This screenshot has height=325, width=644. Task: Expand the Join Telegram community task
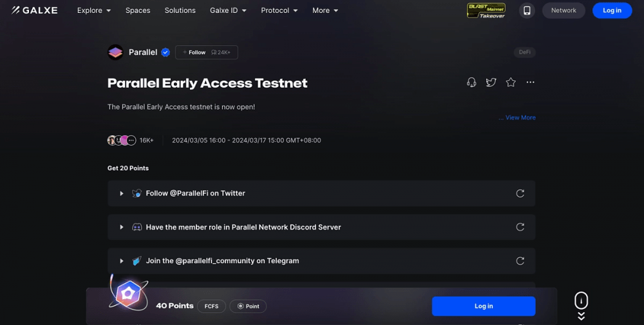(x=122, y=261)
